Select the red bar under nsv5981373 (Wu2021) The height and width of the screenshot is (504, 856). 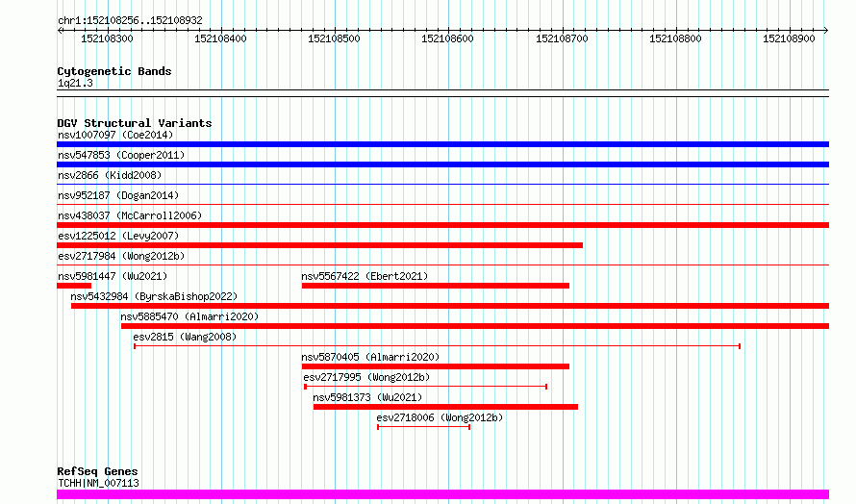[445, 407]
